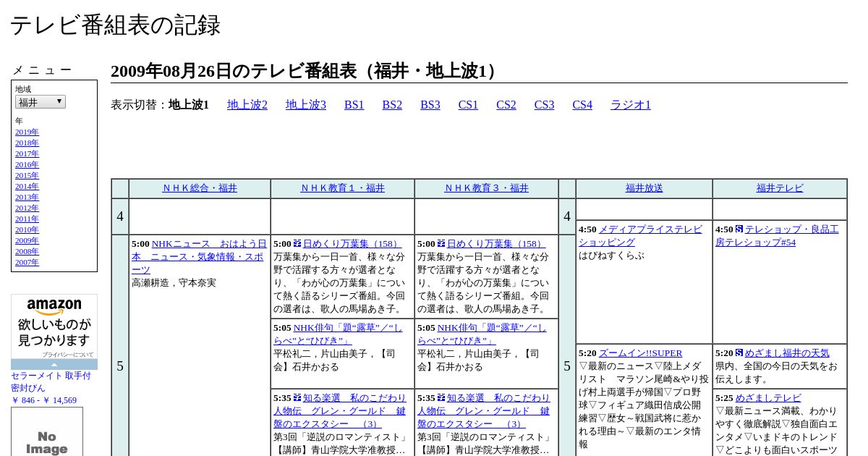Image resolution: width=868 pixels, height=456 pixels.
Task: Open the めざまし福井の天気 program link
Action: tap(787, 353)
